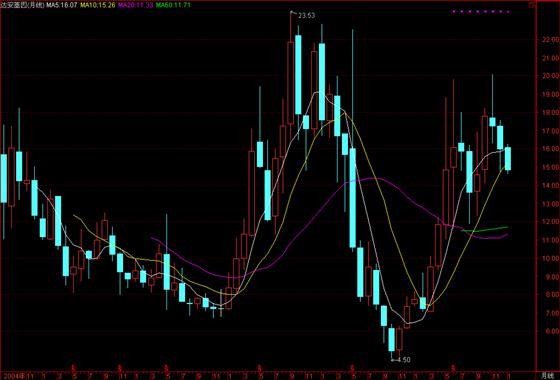Select the MA10:15.26 indicator label
Screen dimensions: 560x380
(x=98, y=5)
